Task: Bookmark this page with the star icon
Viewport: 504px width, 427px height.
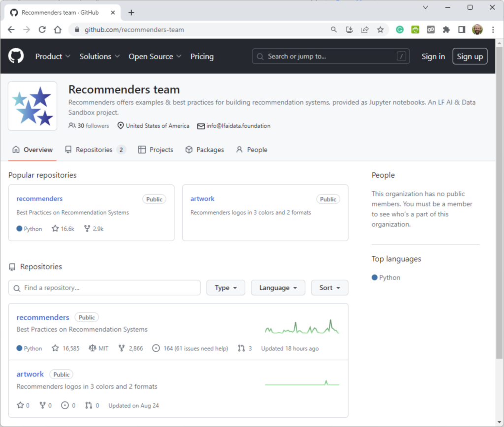Action: (x=380, y=30)
